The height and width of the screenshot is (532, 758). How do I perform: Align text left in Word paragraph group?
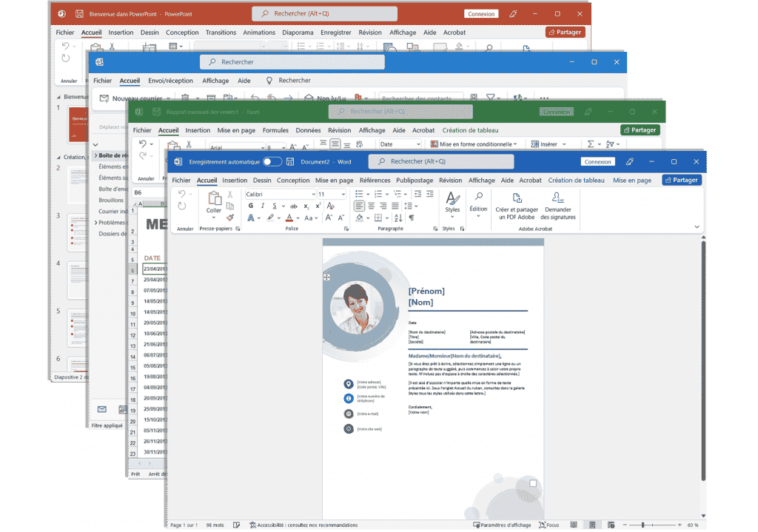(359, 206)
